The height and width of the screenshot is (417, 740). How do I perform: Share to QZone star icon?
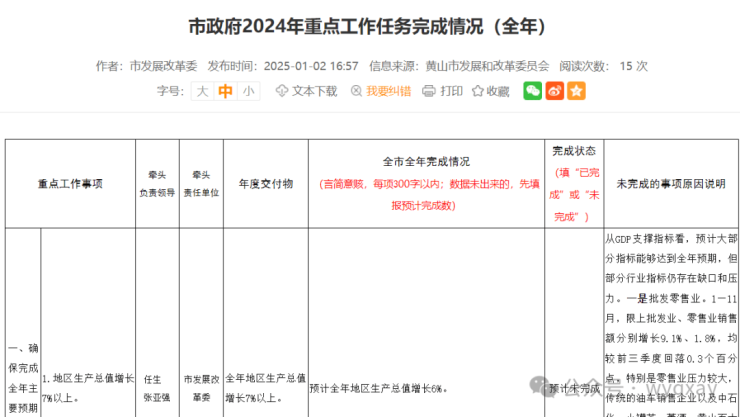[576, 91]
